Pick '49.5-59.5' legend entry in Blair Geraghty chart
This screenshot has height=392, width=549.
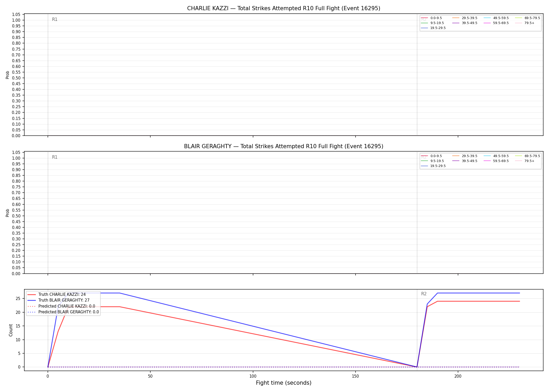(x=496, y=156)
